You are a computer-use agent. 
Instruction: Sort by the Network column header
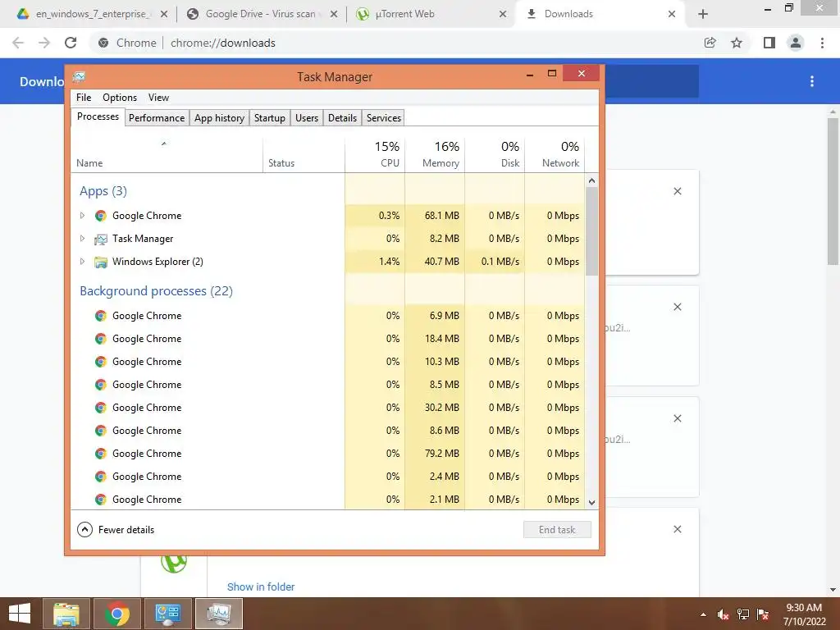(x=555, y=155)
